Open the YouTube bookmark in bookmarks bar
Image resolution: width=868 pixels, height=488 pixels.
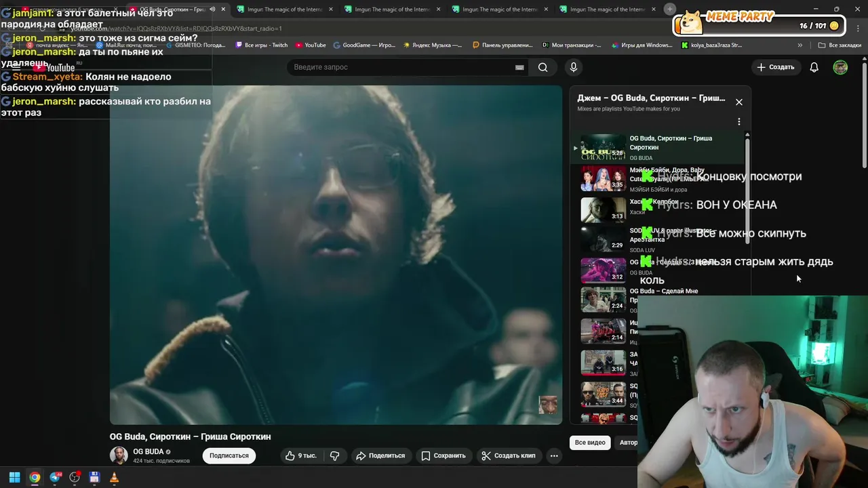point(311,45)
